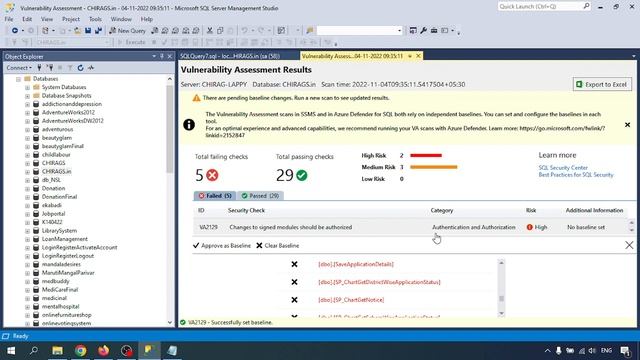Open the Project menu
Screen dimensions: 640x360
[71, 19]
